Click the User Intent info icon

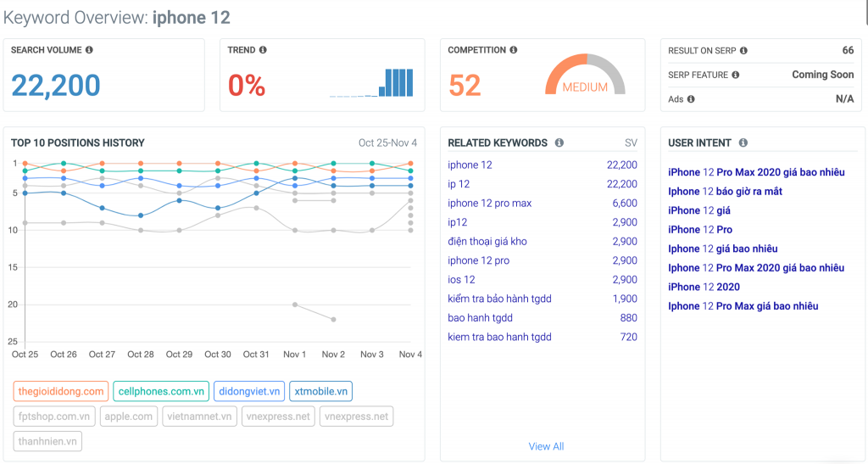(x=743, y=143)
